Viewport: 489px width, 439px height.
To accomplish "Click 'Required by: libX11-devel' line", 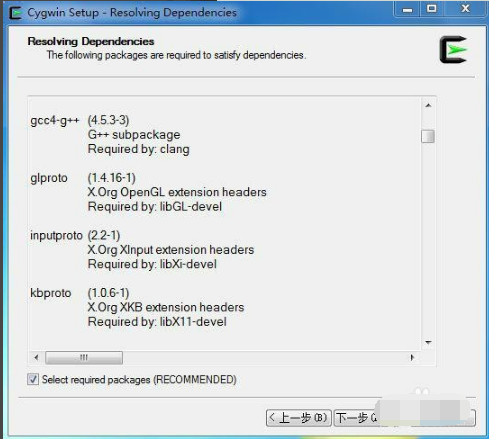I will 157,322.
